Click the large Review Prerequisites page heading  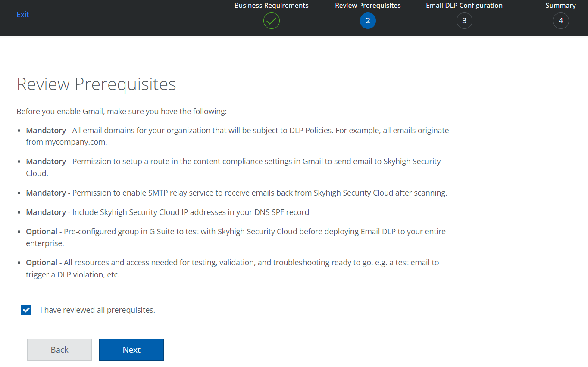(x=96, y=84)
